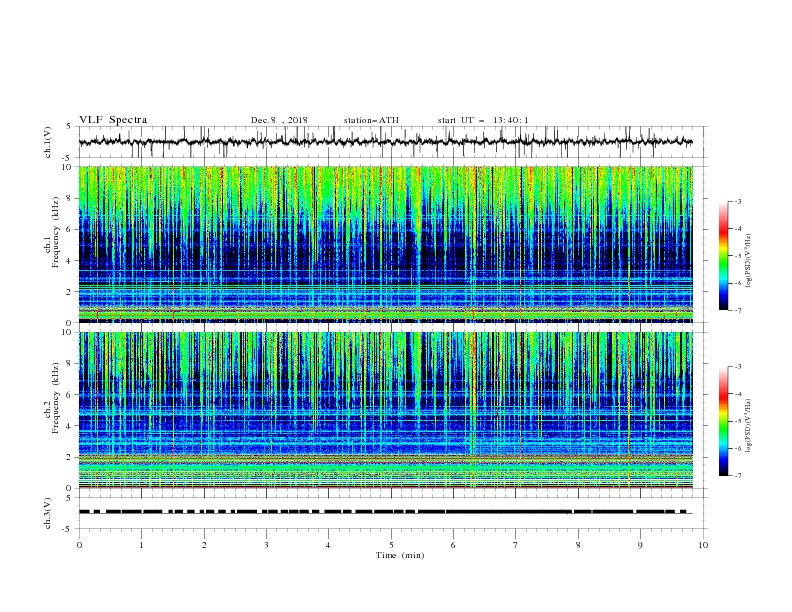Click the time axis tick label 1

tap(141, 545)
